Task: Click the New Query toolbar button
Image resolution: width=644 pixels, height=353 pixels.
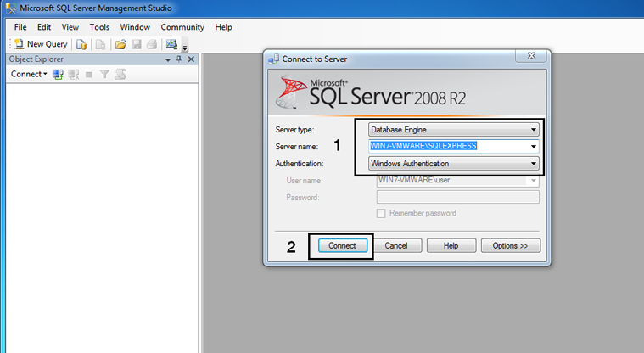Action: pos(41,44)
